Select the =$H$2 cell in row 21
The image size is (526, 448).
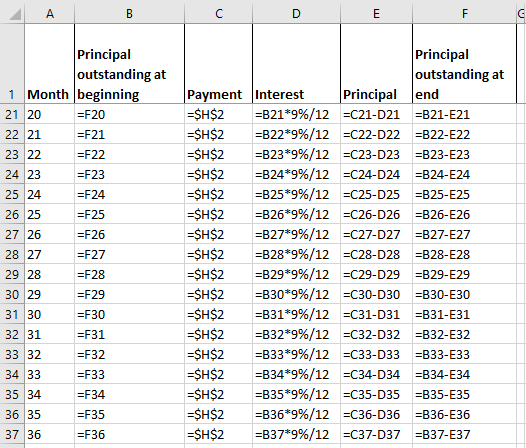pyautogui.click(x=218, y=114)
